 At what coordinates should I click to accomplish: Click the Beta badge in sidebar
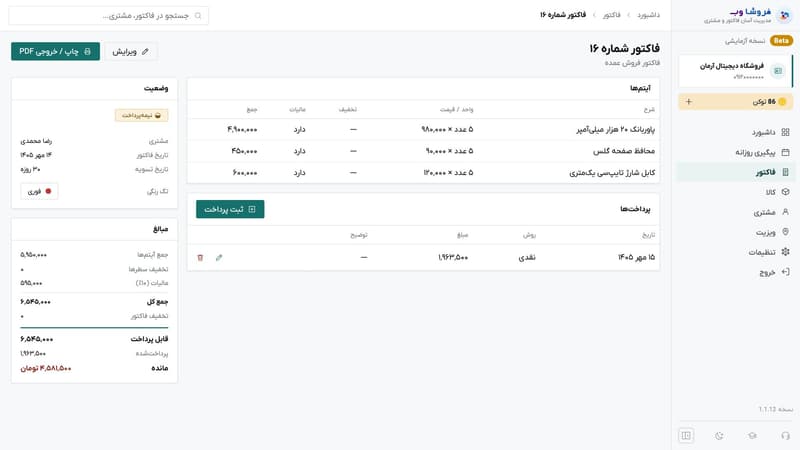pyautogui.click(x=781, y=40)
